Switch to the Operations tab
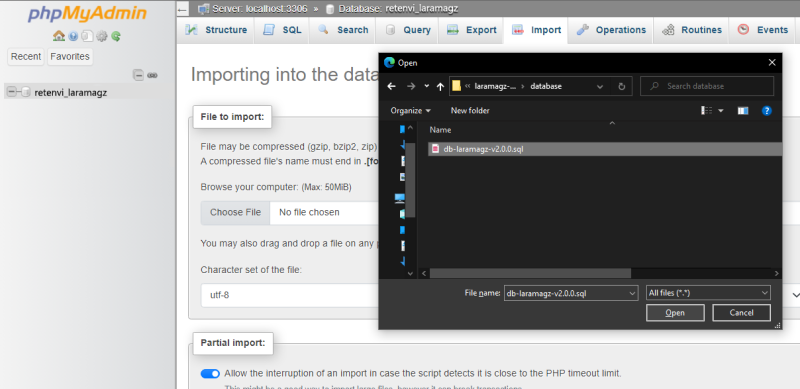 point(611,30)
